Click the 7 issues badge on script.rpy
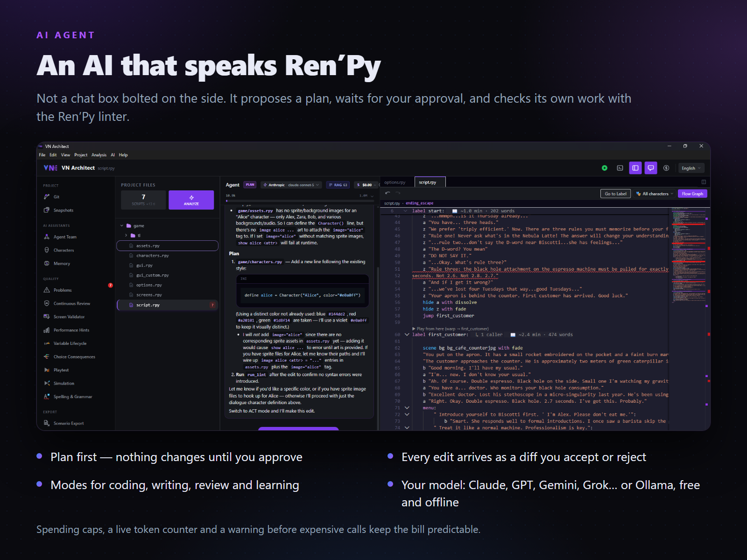 pyautogui.click(x=212, y=305)
